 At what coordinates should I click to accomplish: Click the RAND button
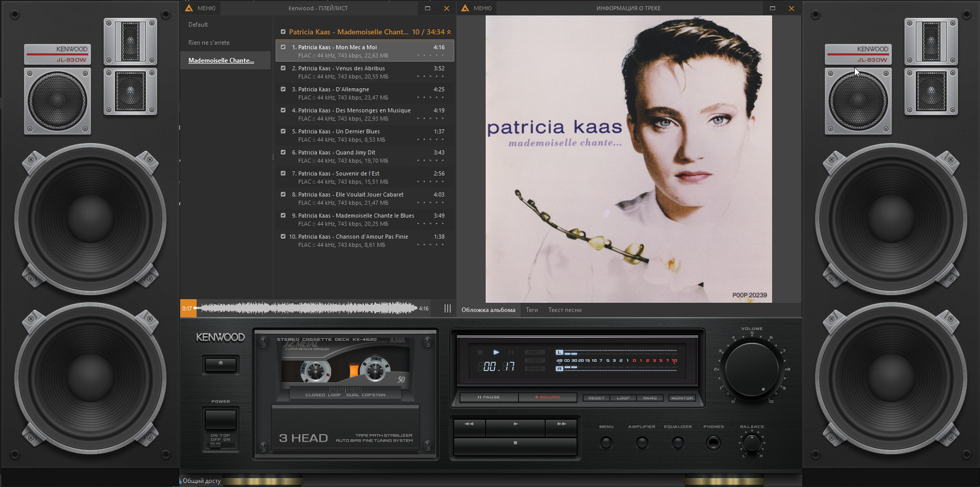[x=650, y=398]
